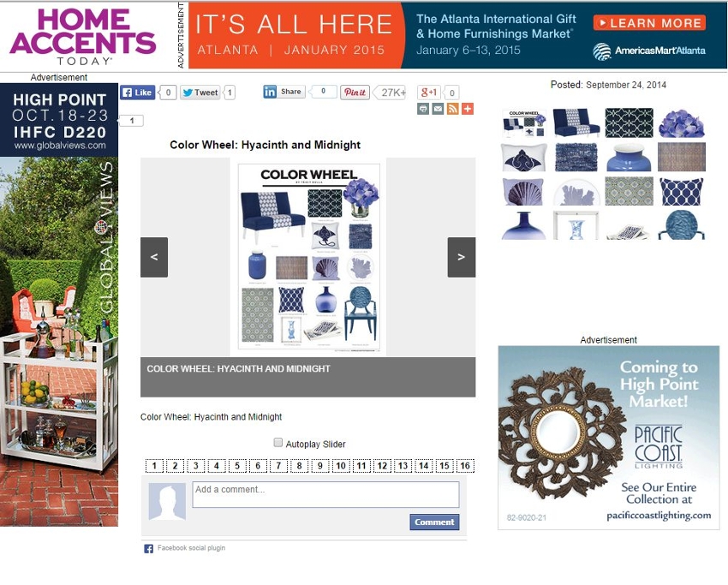Click the Comment button
This screenshot has height=585, width=728.
(x=434, y=522)
